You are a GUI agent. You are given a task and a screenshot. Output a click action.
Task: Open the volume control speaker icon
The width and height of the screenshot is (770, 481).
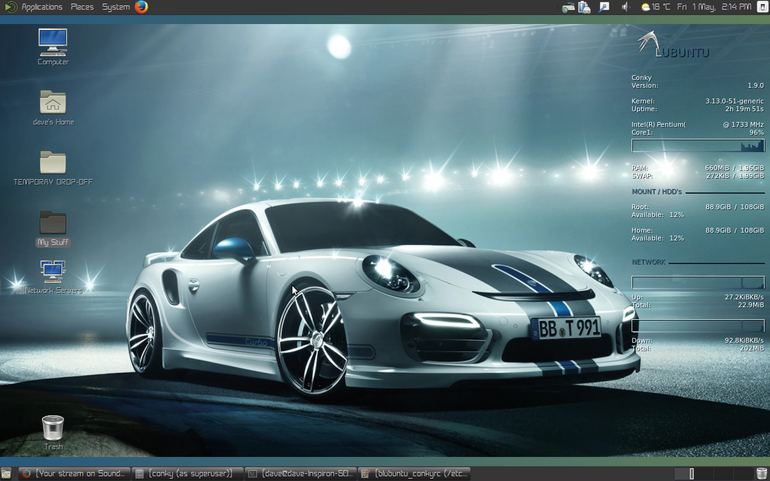point(625,7)
